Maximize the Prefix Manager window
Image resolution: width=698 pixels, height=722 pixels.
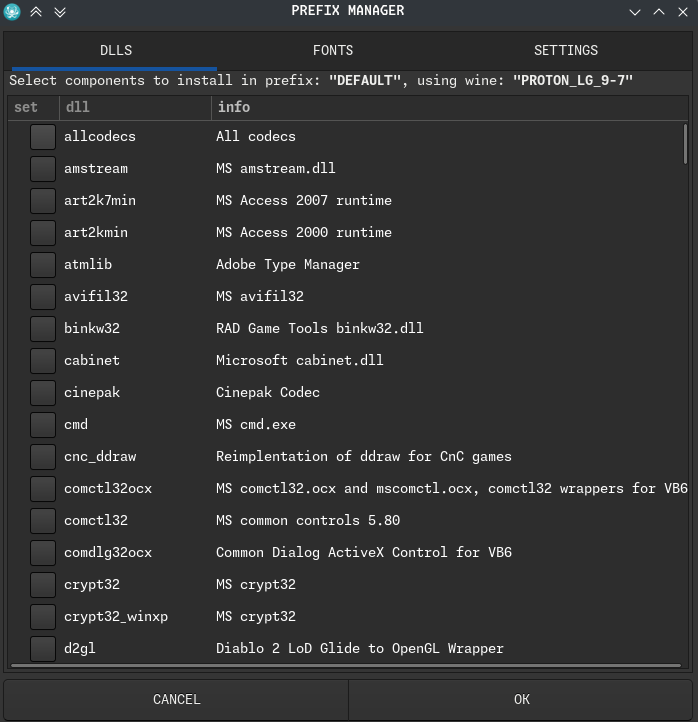[x=659, y=12]
